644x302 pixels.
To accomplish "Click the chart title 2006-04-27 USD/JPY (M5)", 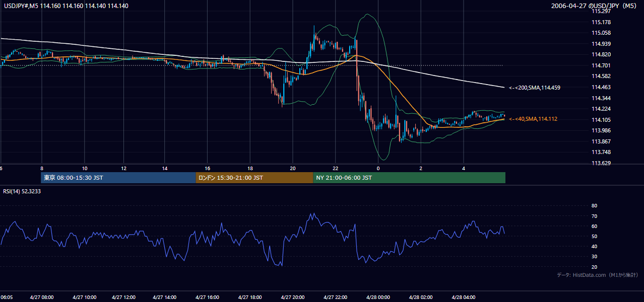I will coord(595,6).
